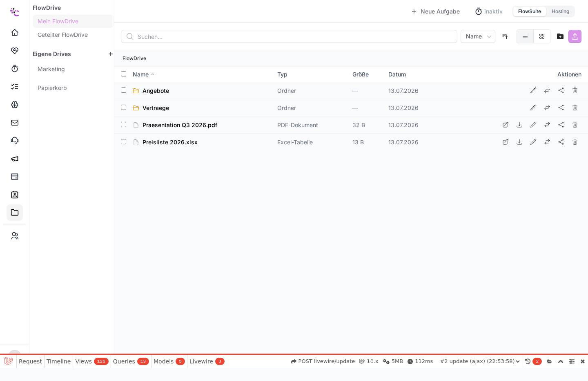Viewport: 588px width, 381px height.
Task: Open Preisliste 2026.xlsx in external view
Action: [506, 142]
